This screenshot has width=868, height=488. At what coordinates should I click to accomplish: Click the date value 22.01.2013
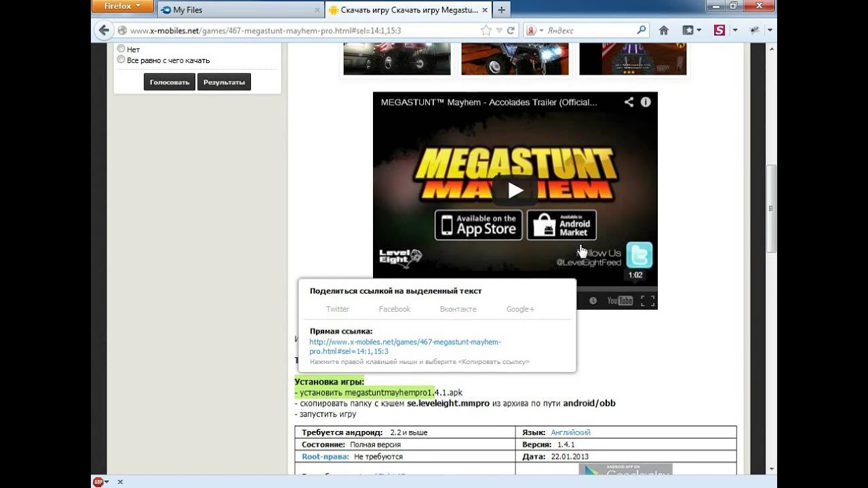(x=568, y=457)
